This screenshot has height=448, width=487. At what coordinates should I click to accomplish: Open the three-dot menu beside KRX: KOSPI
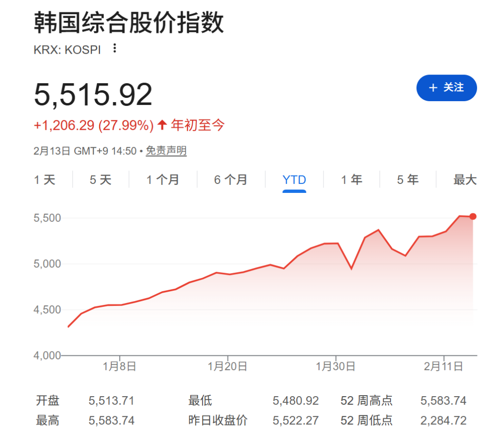[114, 48]
